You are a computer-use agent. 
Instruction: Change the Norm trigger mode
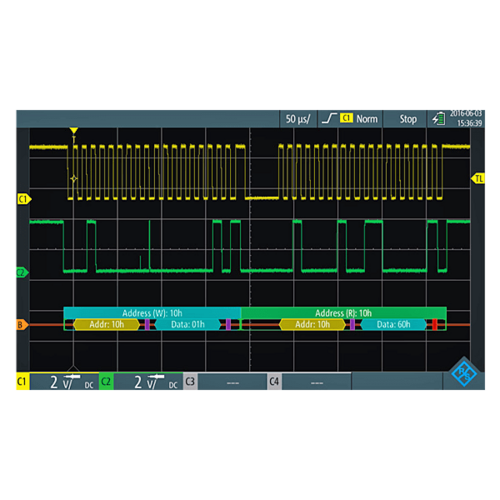367,119
